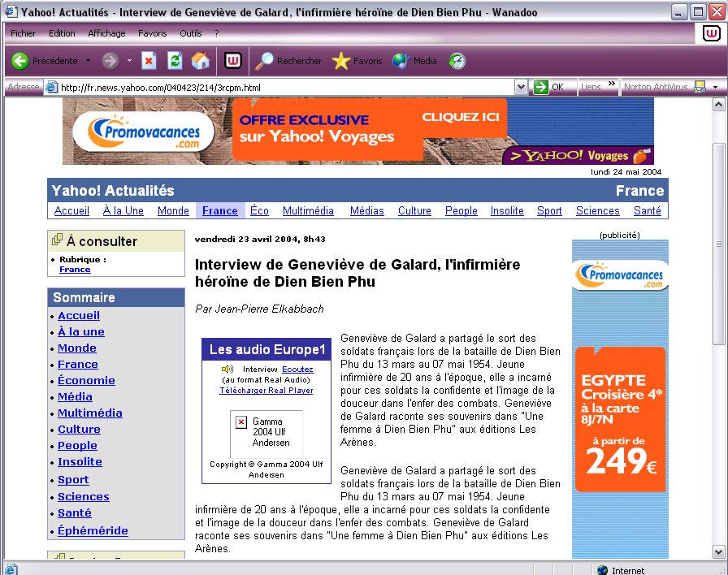Screen dimensions: 728x575
Task: Open the Outils menu
Action: [x=191, y=33]
